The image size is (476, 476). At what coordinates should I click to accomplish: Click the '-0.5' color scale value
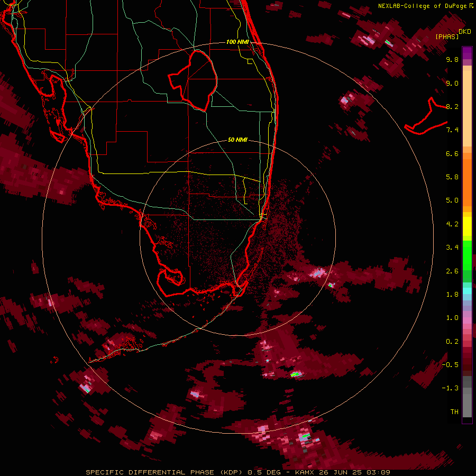[x=450, y=365]
